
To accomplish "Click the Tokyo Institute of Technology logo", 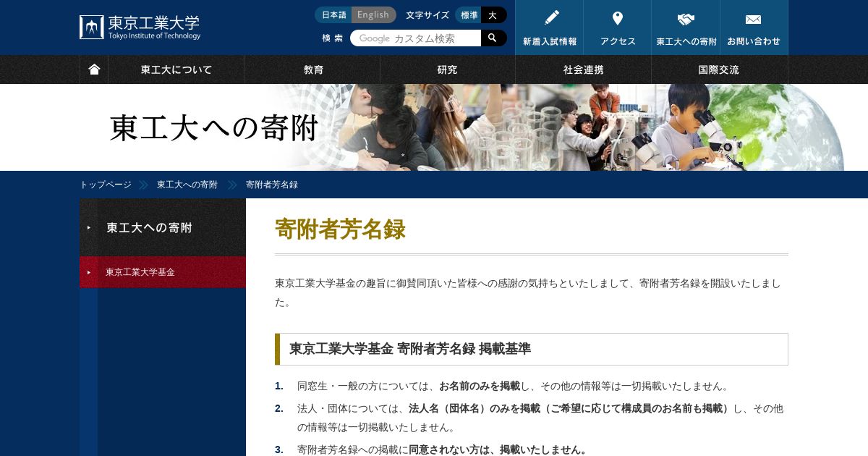I will (x=140, y=28).
